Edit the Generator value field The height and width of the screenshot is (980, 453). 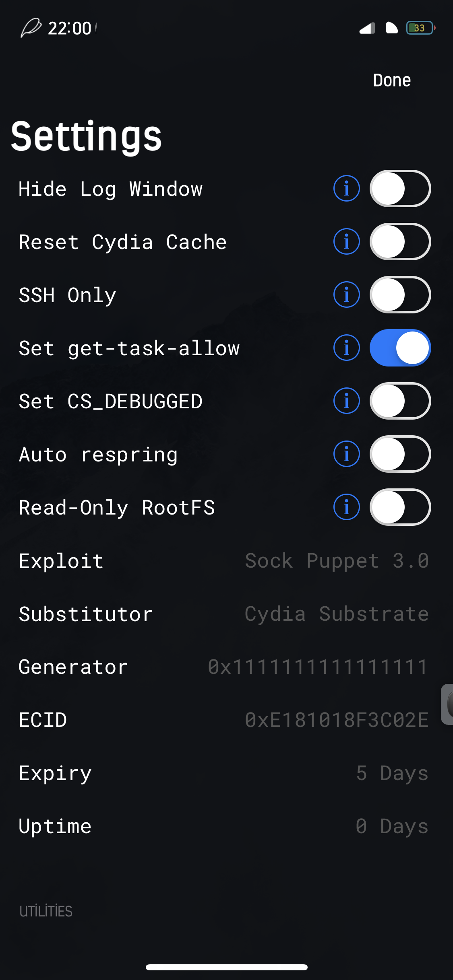317,667
